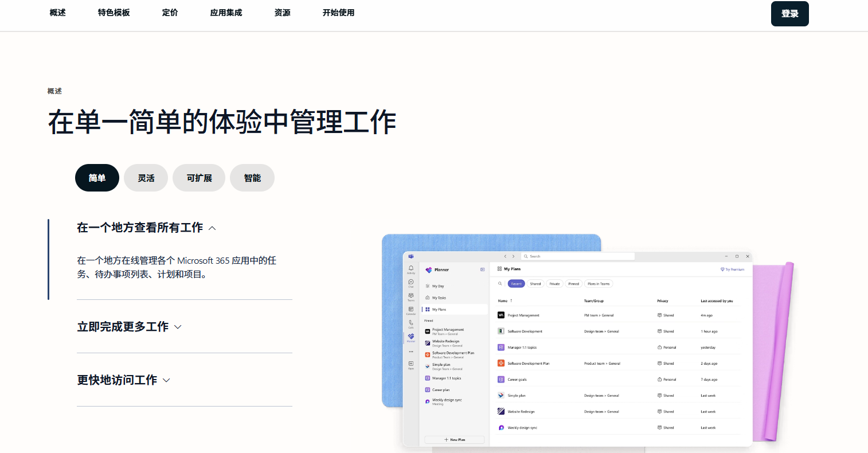Image resolution: width=868 pixels, height=453 pixels.
Task: Click the Simple plan icon in list
Action: (x=501, y=396)
